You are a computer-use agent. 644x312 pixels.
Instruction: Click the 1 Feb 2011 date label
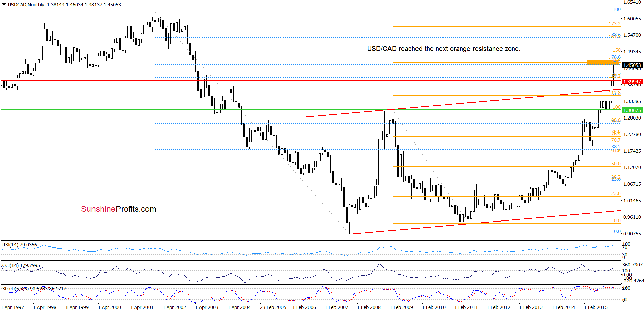coord(466,307)
